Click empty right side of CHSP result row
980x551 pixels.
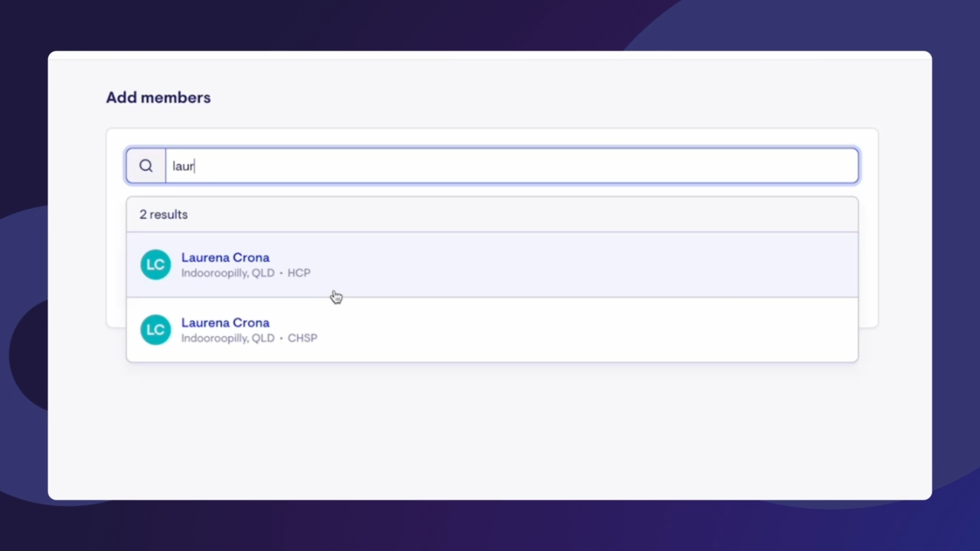[x=727, y=330]
